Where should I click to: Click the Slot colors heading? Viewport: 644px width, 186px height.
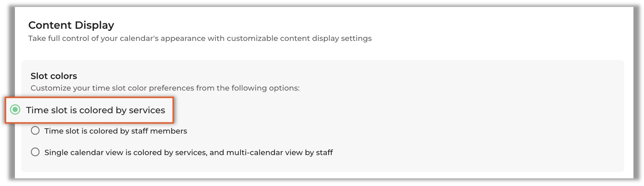[x=54, y=76]
